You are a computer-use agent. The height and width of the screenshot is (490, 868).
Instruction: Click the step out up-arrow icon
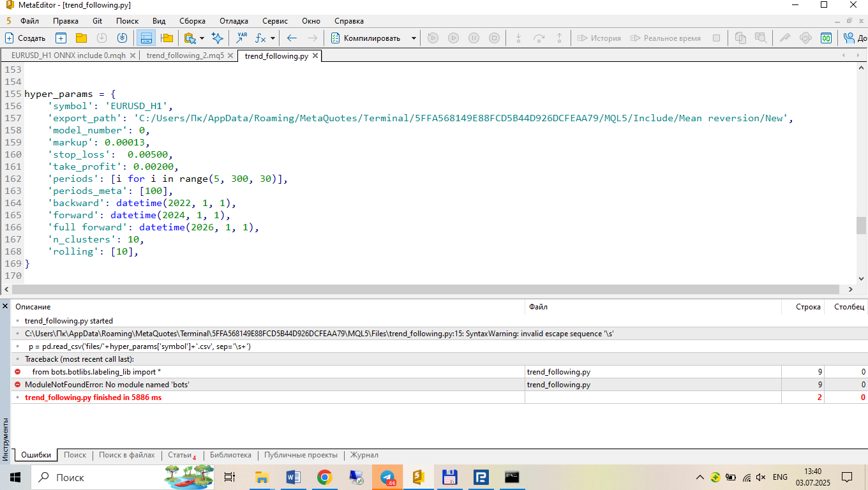coord(559,38)
